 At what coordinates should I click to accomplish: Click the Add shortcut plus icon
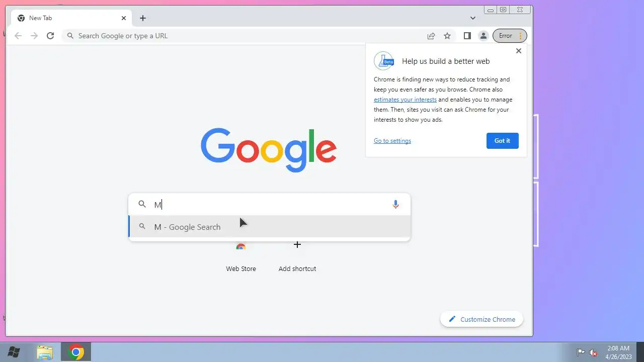297,245
